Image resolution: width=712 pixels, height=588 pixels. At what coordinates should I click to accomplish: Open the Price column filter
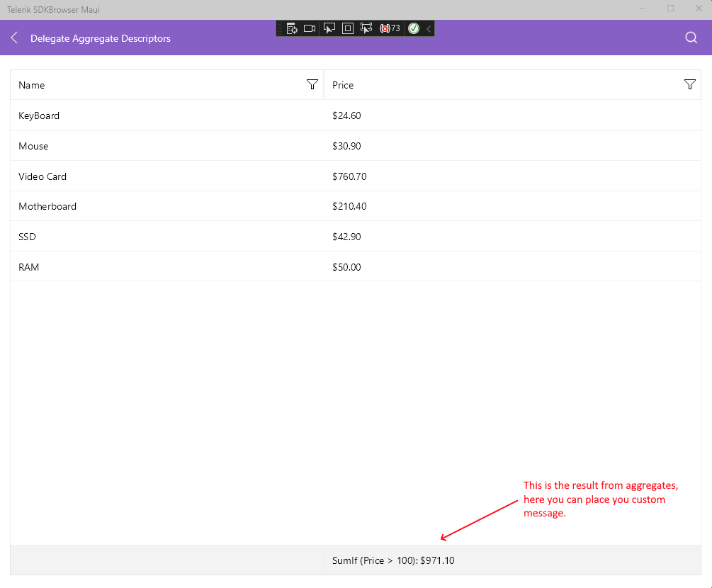[690, 85]
